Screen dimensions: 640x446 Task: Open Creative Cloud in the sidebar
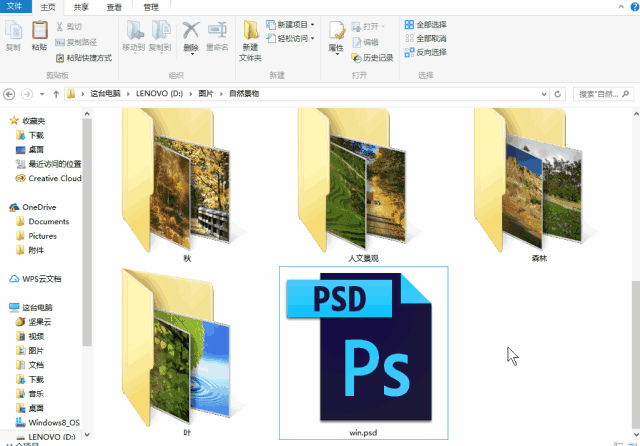(x=49, y=178)
